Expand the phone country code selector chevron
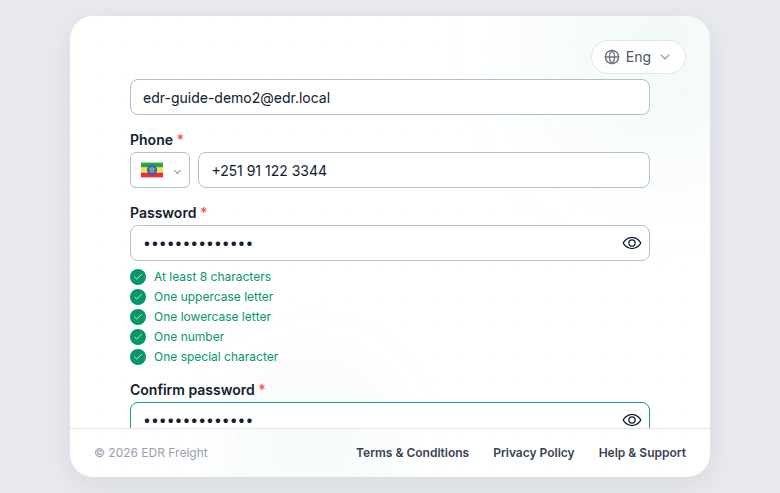 tap(177, 172)
